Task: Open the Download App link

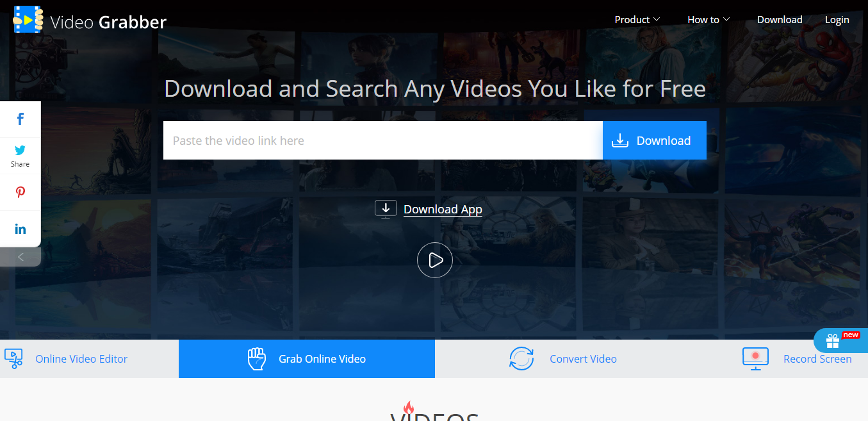Action: 443,210
